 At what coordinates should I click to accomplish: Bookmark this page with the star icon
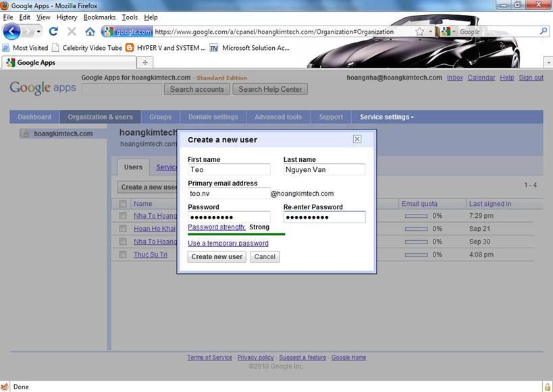point(419,32)
